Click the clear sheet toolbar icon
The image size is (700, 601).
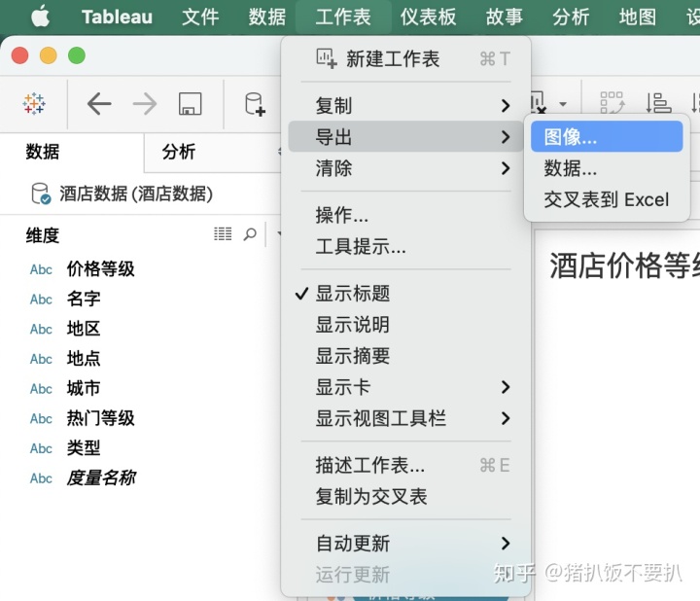click(x=539, y=103)
